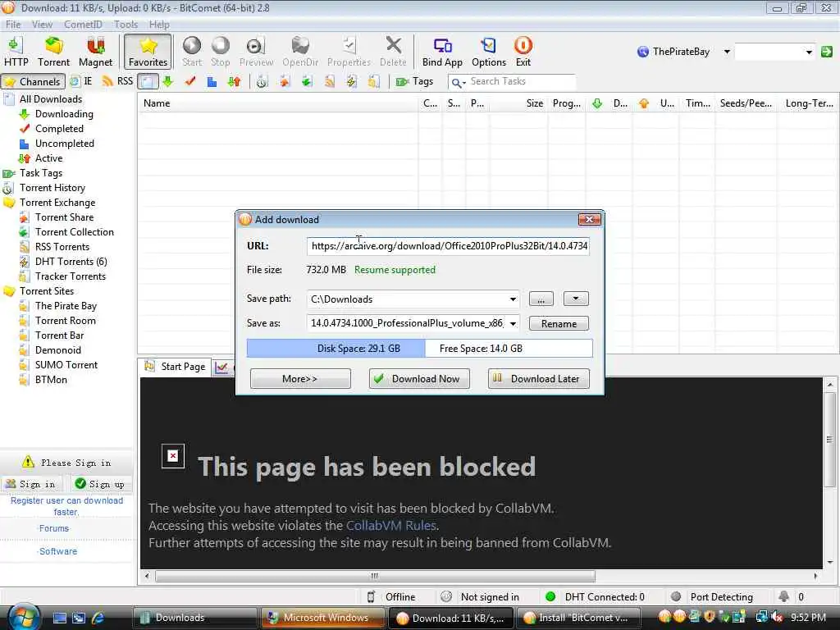Toggle the All Downloads filter in toolbar
Viewport: 840px width, 630px height.
[x=148, y=81]
